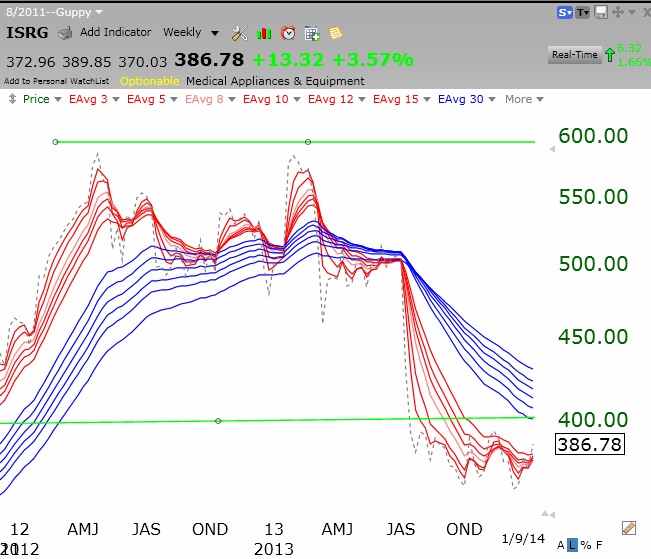The width and height of the screenshot is (651, 559).
Task: Click the 600.00 price scale label
Action: [593, 136]
